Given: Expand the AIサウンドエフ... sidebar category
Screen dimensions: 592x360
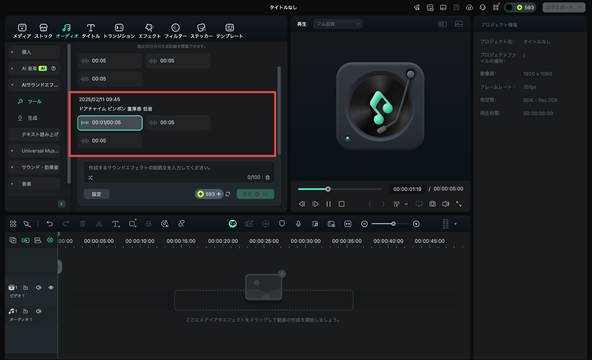Looking at the screenshot, I should 35,85.
